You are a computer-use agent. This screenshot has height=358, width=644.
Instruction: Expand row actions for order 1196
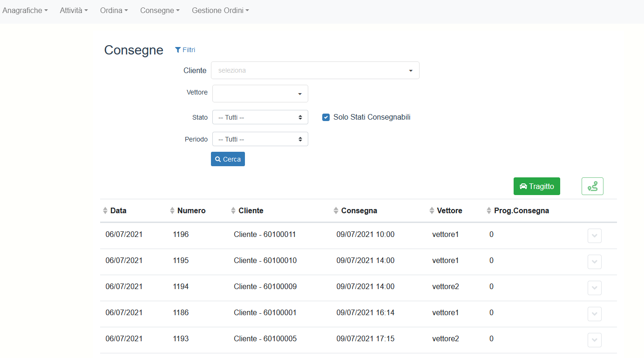tap(594, 236)
